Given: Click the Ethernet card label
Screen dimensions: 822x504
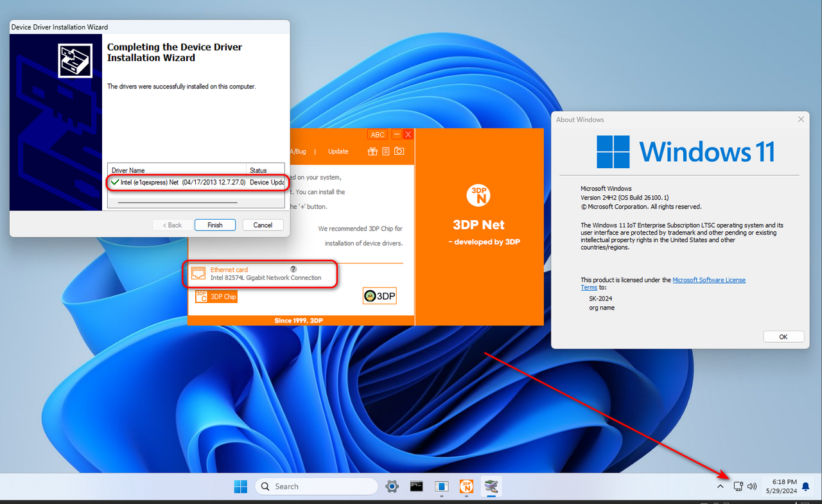Looking at the screenshot, I should [x=229, y=270].
